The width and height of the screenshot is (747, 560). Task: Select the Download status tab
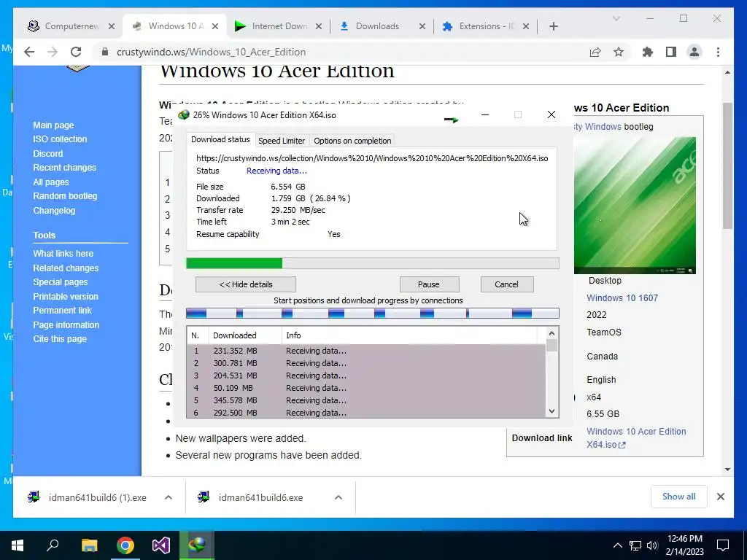220,139
